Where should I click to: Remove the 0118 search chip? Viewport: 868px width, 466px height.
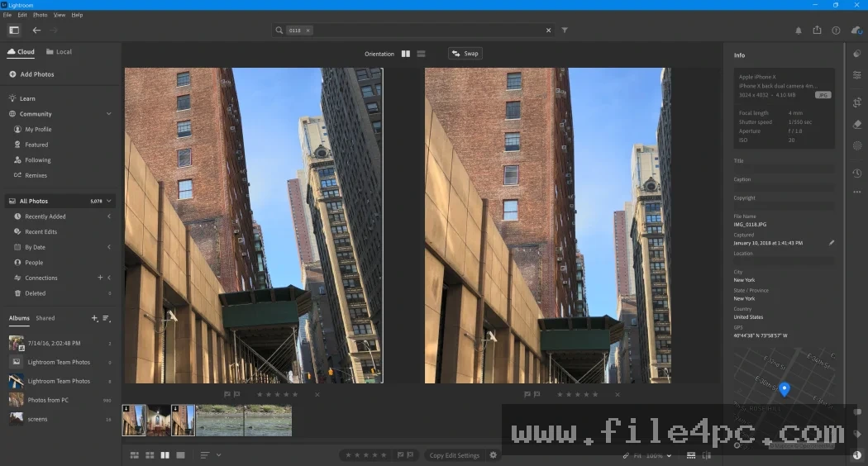(x=308, y=31)
